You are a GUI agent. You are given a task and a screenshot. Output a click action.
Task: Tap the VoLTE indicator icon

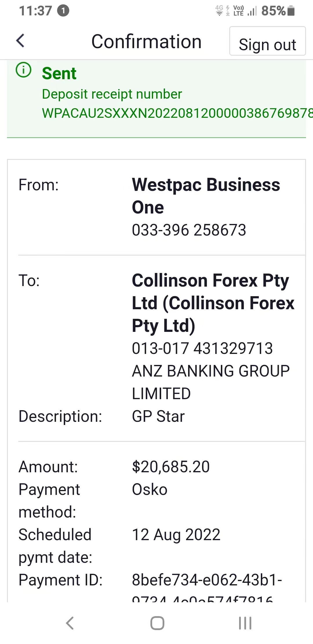(x=239, y=10)
